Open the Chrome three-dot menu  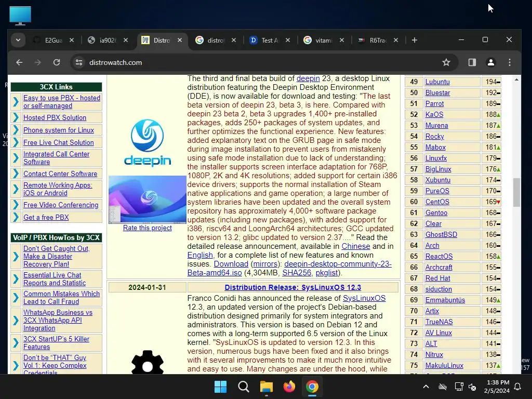[x=510, y=62]
